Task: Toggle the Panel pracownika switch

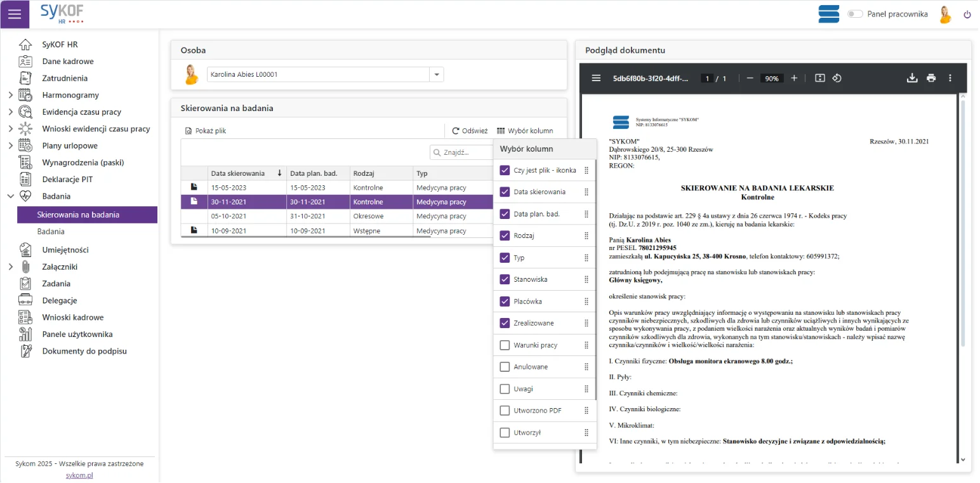Action: (x=854, y=14)
